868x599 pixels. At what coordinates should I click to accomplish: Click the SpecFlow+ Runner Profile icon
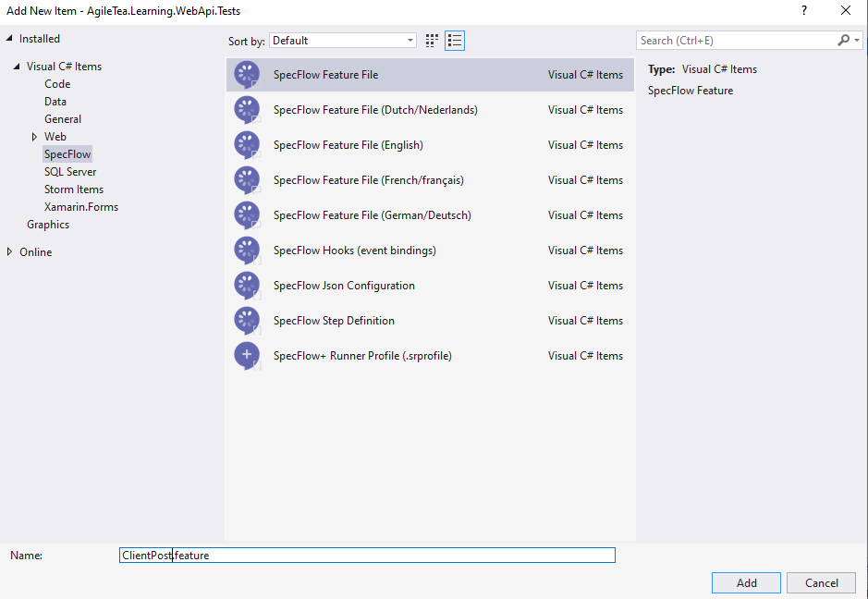(x=247, y=356)
